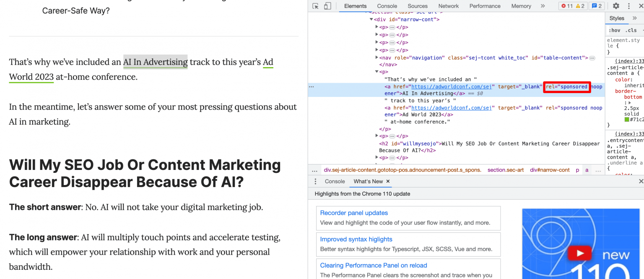Open DevTools settings gear

[x=615, y=6]
